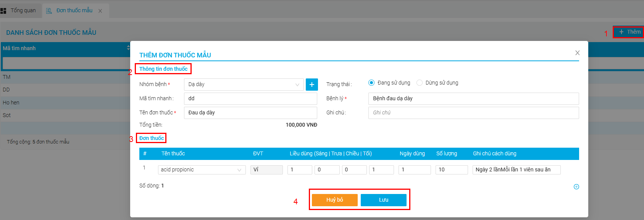Select the Ho hen row in the list
Screen dimensions: 644x220
pos(65,103)
